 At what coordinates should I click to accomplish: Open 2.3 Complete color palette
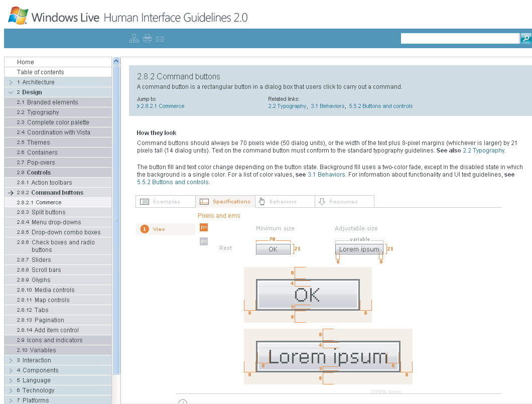(58, 122)
